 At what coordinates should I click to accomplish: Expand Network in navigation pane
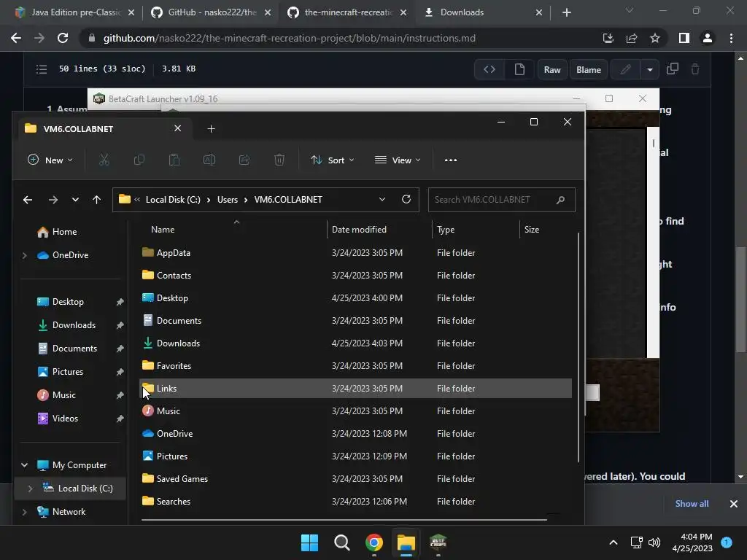(x=24, y=512)
